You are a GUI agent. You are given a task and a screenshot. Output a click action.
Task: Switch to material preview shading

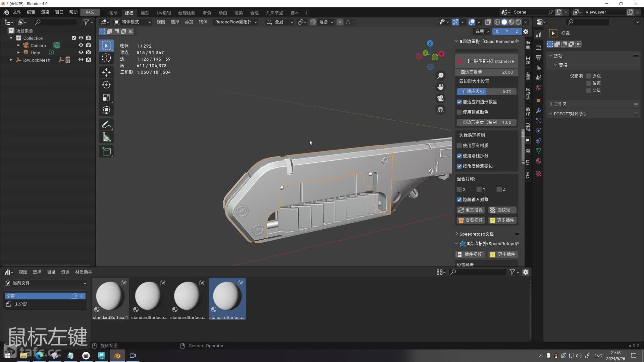pos(511,22)
